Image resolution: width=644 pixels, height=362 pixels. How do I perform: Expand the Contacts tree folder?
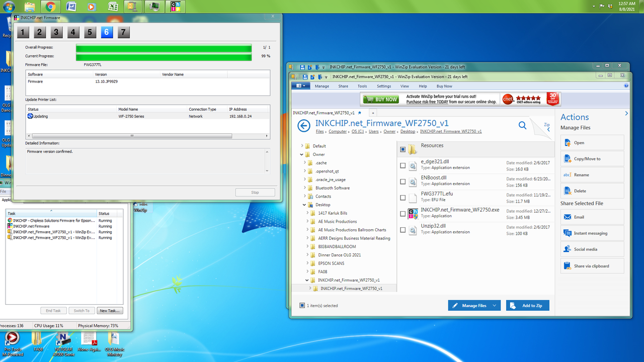[304, 196]
